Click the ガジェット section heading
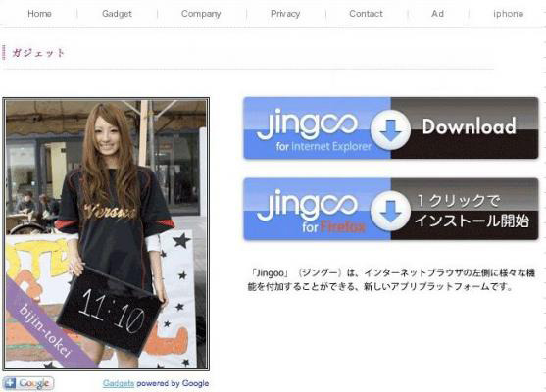The image size is (546, 392). coord(38,53)
